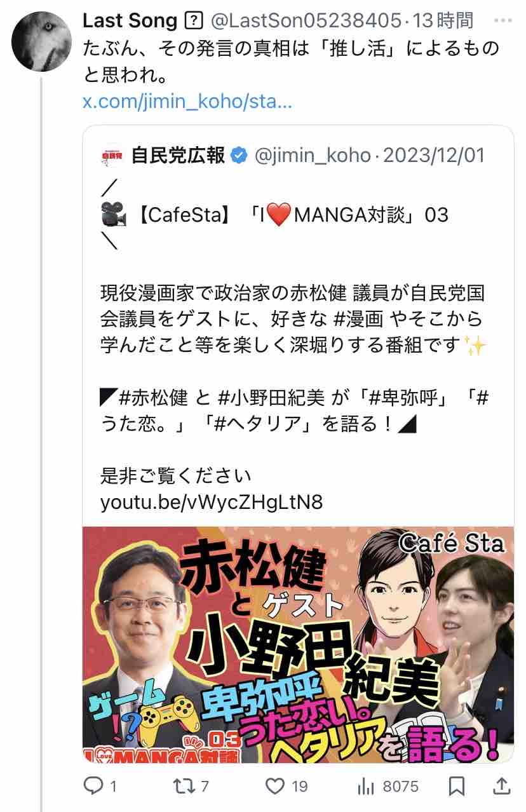This screenshot has width=526, height=812.
Task: Like the post via heart icon
Action: pos(275,787)
